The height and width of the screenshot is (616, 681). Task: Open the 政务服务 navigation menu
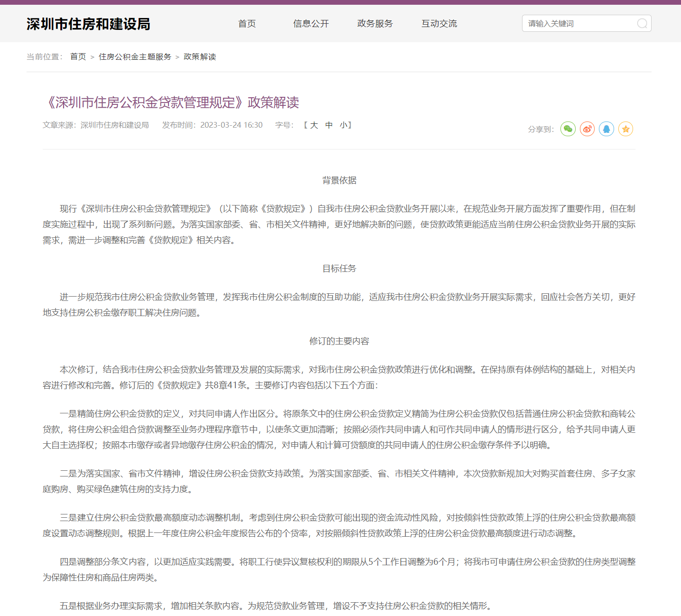point(375,24)
